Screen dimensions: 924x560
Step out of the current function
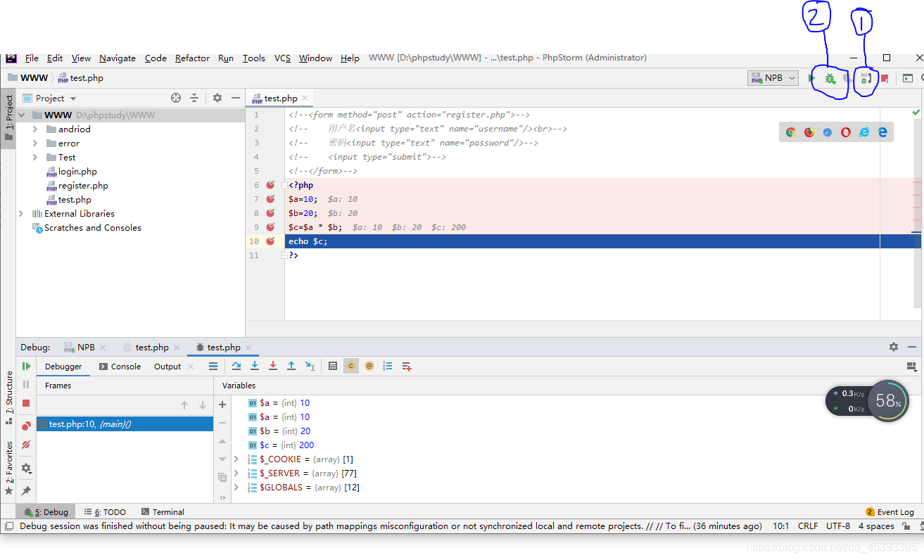[x=291, y=366]
